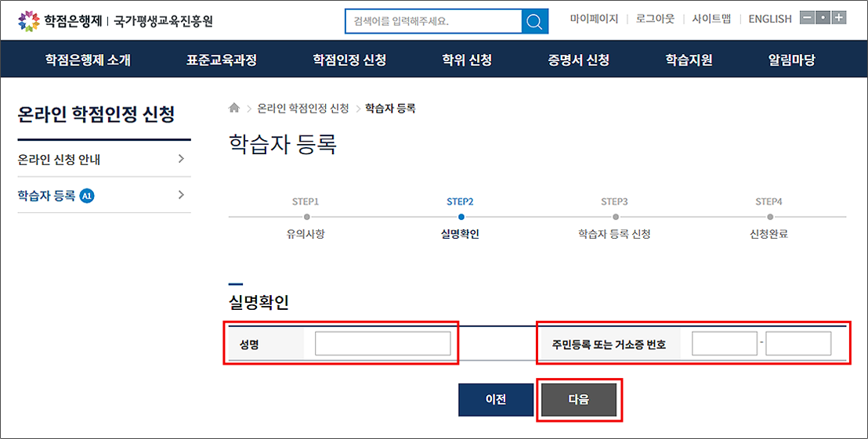The width and height of the screenshot is (868, 439).
Task: Focus the 성명 name input field
Action: pos(382,344)
